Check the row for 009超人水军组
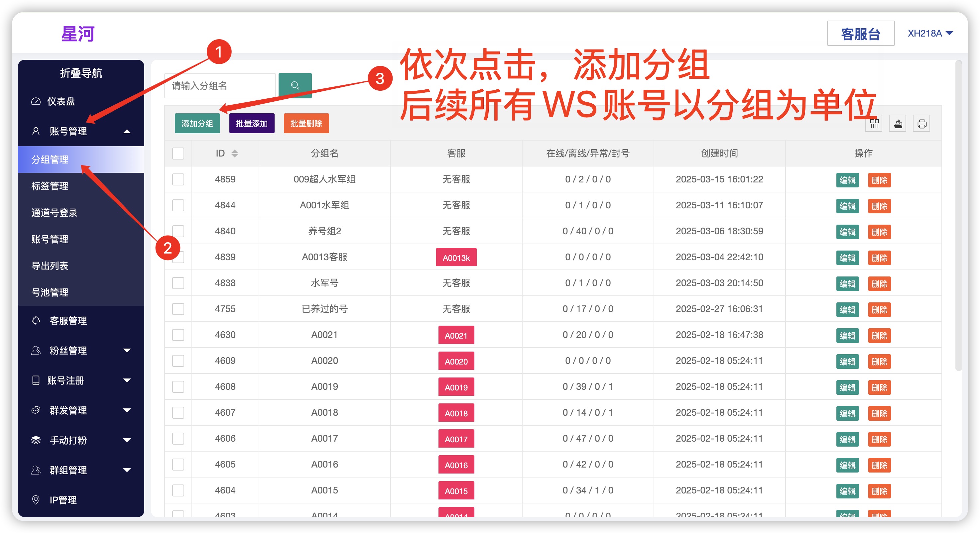 point(178,179)
